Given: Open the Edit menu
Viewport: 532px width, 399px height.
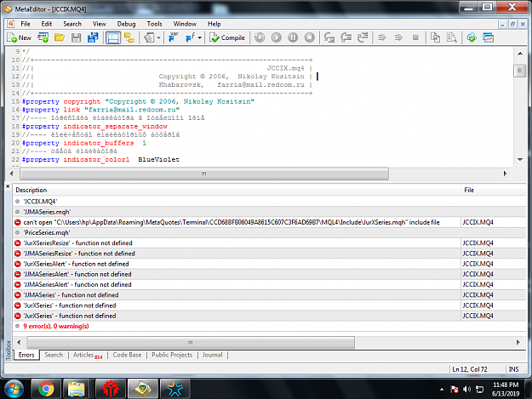Looking at the screenshot, I should point(47,24).
